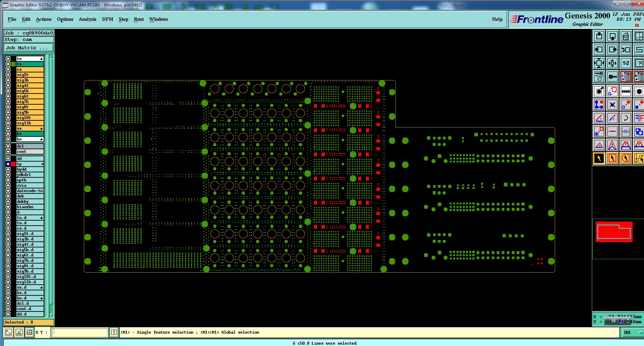Click the layer list scroll down arrow
Image resolution: width=644 pixels, height=346 pixels.
51,315
